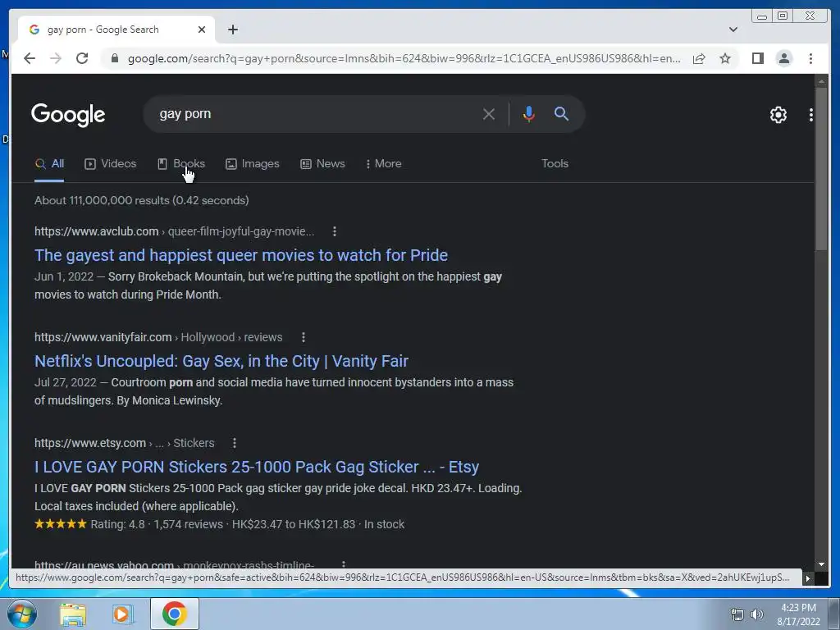Viewport: 840px width, 630px height.
Task: Click in the Google search input field
Action: point(316,114)
